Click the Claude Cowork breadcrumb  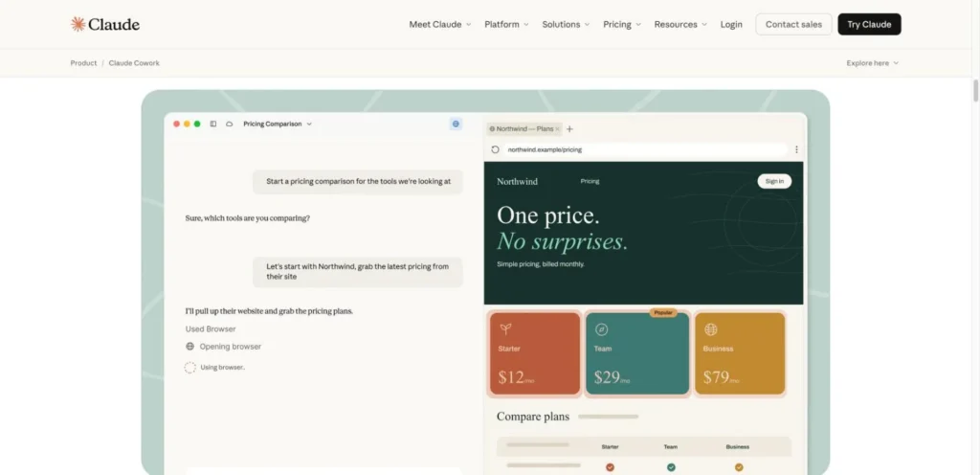[x=134, y=63]
